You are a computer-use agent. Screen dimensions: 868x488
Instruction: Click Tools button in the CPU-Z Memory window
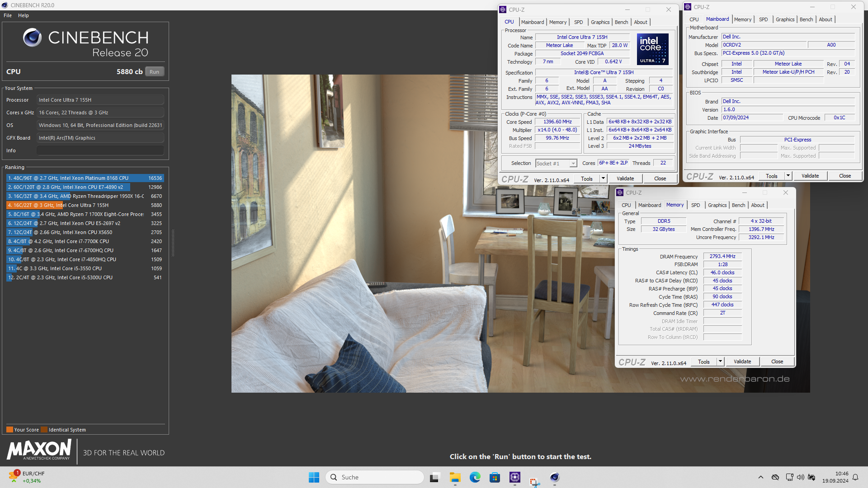pyautogui.click(x=703, y=361)
